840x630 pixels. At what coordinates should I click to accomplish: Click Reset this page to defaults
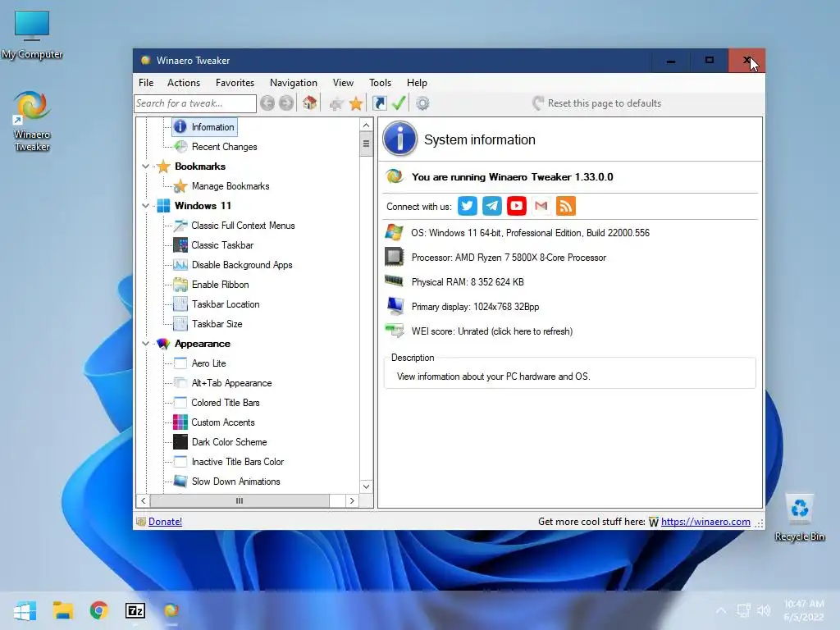coord(597,103)
